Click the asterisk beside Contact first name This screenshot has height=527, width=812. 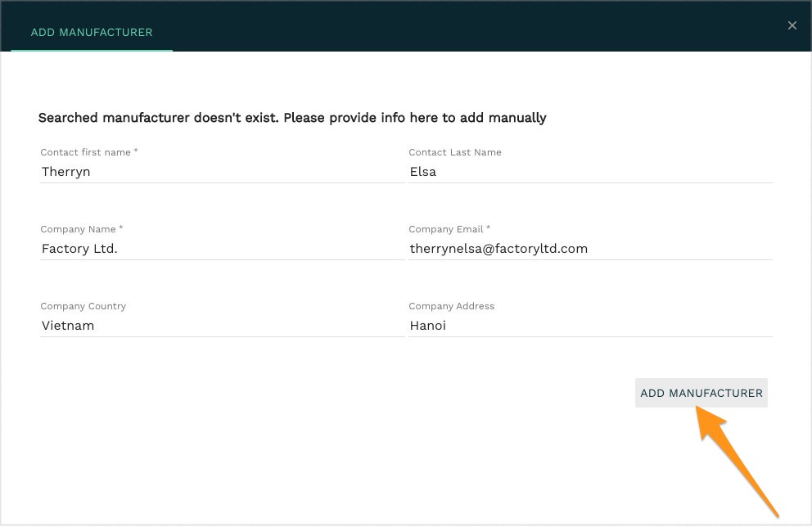(136, 151)
